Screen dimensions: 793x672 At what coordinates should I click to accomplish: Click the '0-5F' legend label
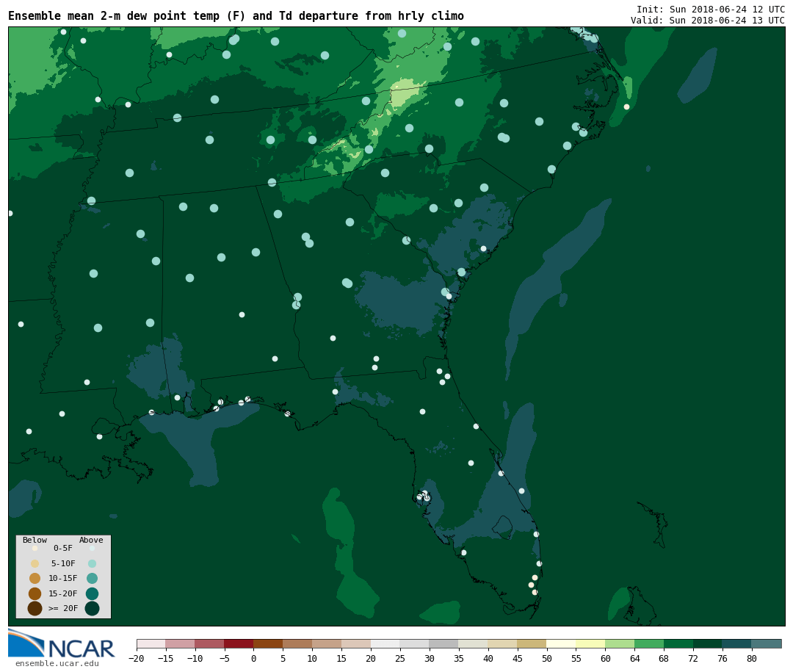[63, 548]
